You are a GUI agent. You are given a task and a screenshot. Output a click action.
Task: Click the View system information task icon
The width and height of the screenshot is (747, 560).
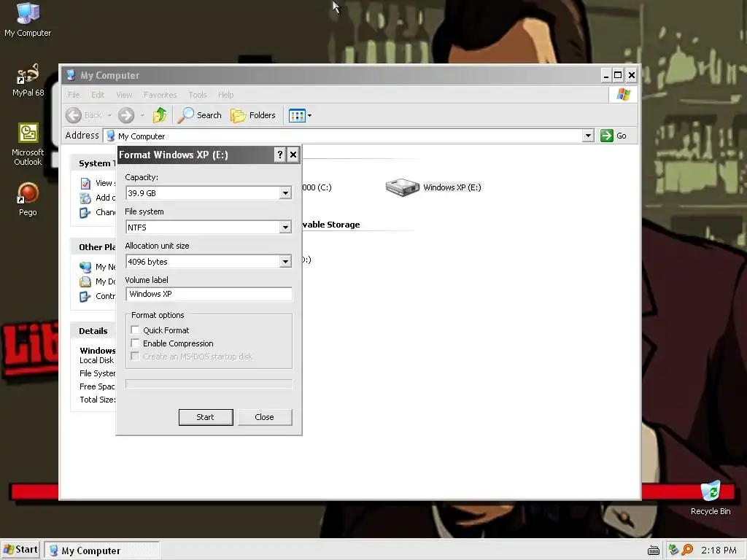[x=85, y=183]
